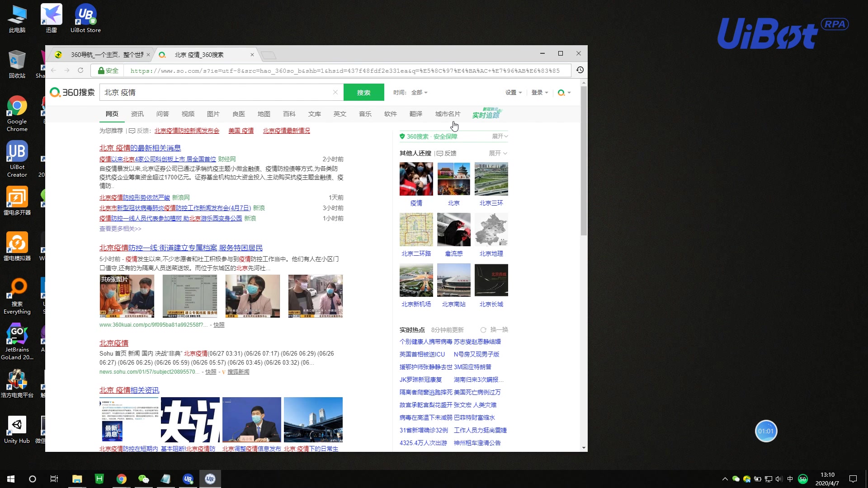
Task: Switch to the 视频 search tab
Action: coord(188,114)
